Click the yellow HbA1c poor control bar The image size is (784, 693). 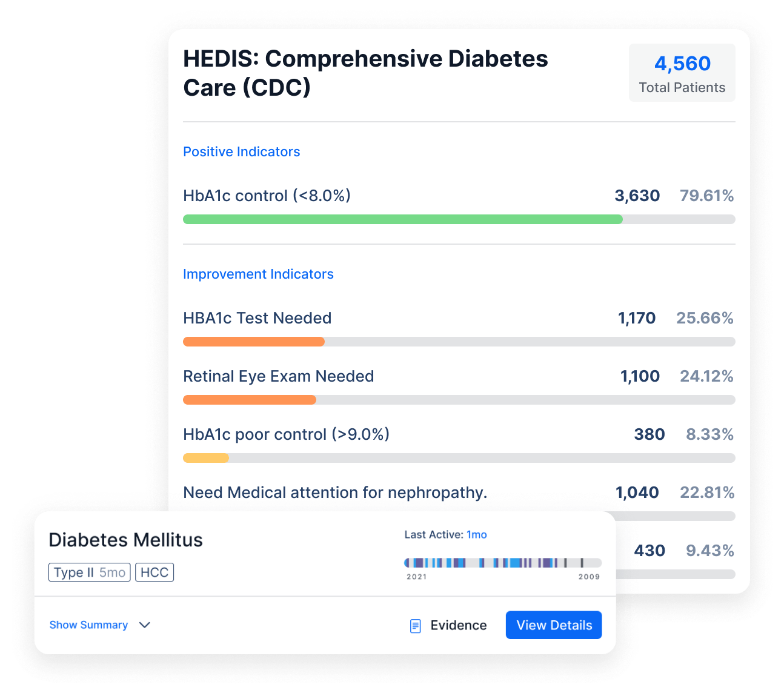pos(206,458)
